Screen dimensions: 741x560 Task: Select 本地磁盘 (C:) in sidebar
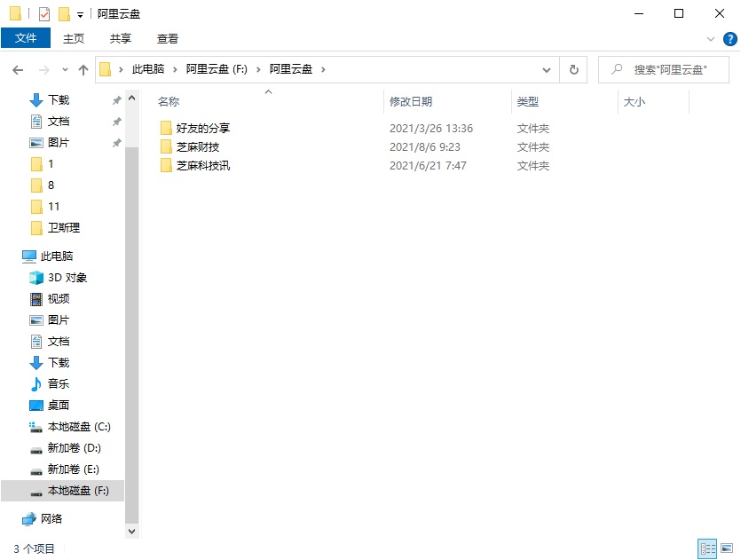pyautogui.click(x=75, y=427)
